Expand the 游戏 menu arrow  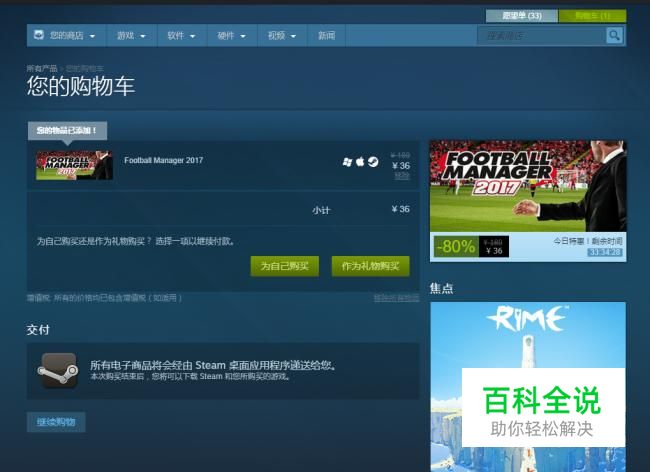click(x=143, y=36)
